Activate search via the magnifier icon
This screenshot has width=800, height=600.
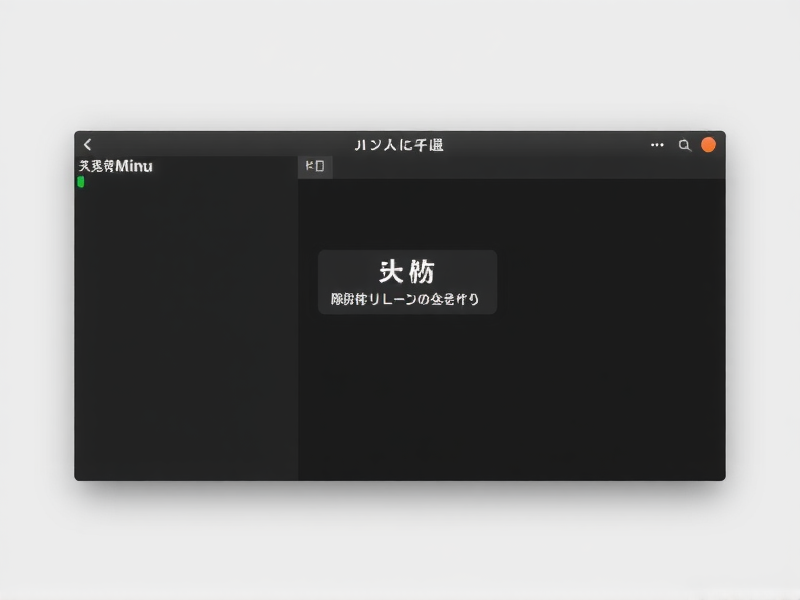pos(685,145)
